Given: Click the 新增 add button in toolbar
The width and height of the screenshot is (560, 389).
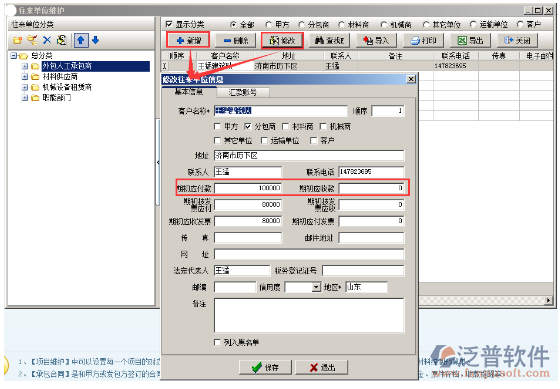Looking at the screenshot, I should tap(188, 40).
